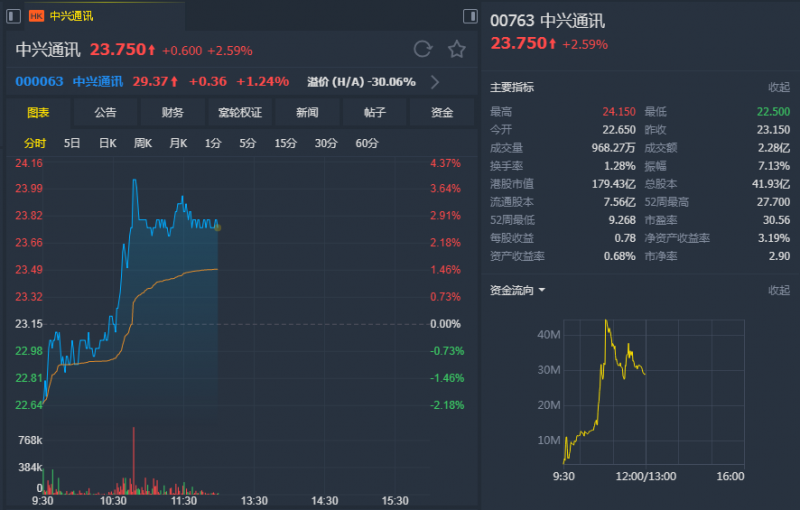The width and height of the screenshot is (800, 510).
Task: Switch to the 财务 tab
Action: tap(172, 113)
